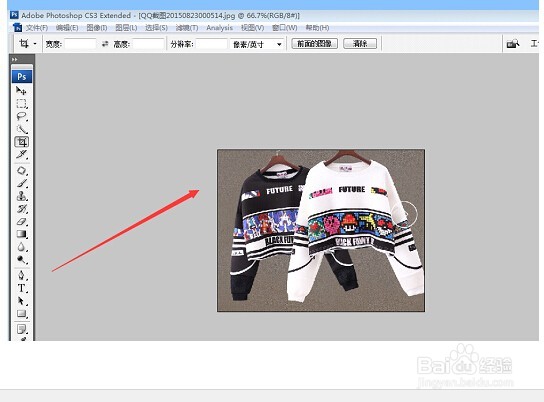Screen dimensions: 544x402
Task: Open the 滤镜(T) menu
Action: 187,28
